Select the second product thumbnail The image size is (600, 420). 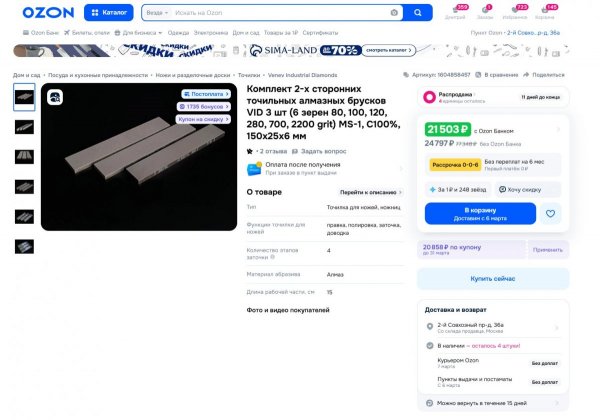click(24, 127)
